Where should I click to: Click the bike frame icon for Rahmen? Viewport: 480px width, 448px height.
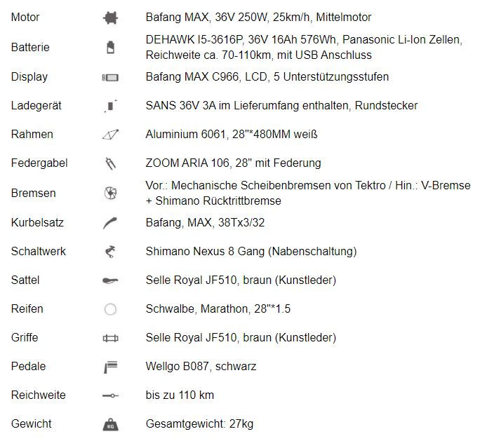point(110,135)
